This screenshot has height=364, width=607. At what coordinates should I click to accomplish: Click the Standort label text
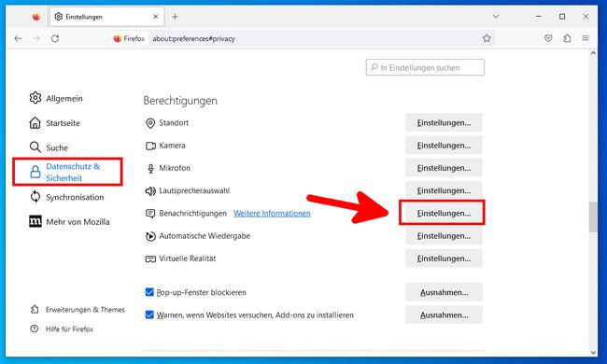click(x=174, y=122)
